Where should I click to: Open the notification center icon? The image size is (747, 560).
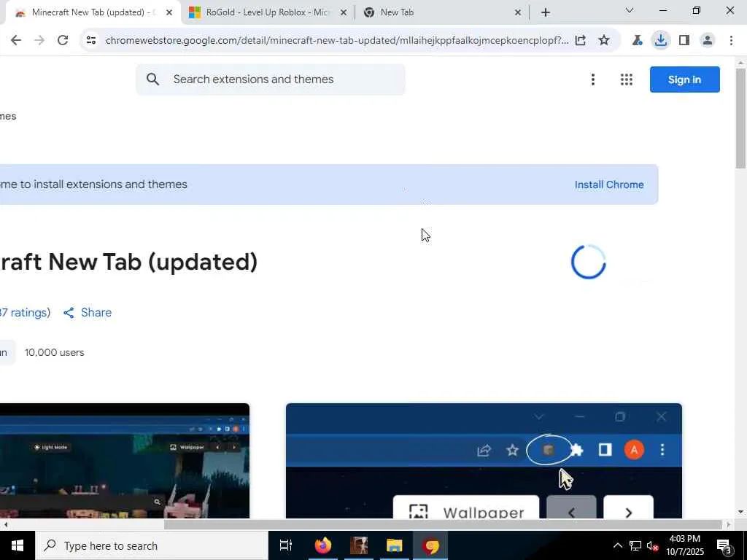[x=724, y=547]
